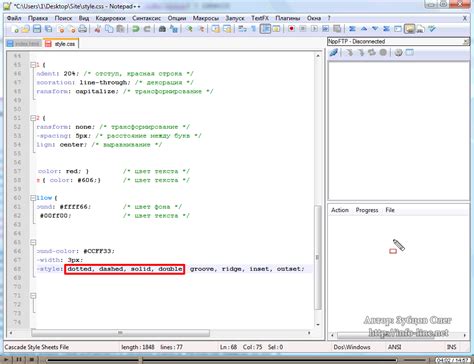Image resolution: width=474 pixels, height=364 pixels.
Task: Click the Undo green arrow icon
Action: [x=135, y=29]
